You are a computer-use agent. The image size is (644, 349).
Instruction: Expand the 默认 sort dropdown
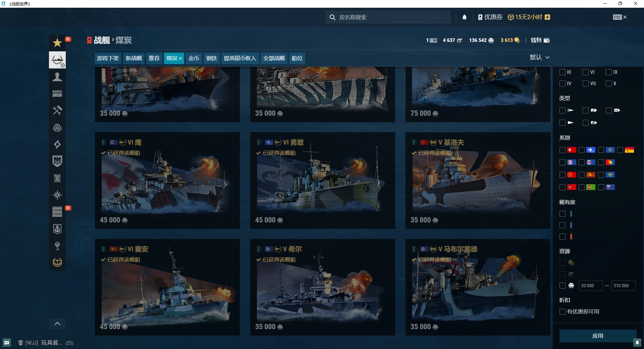tap(539, 57)
